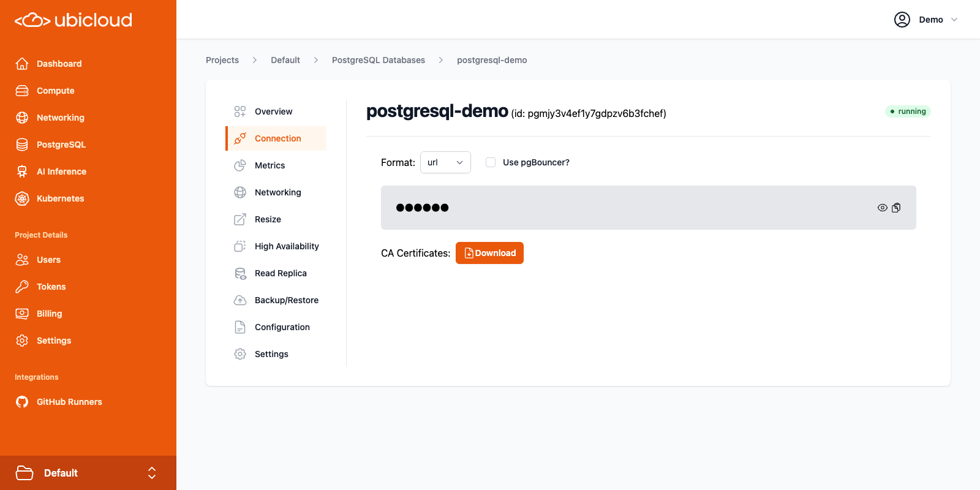Click the Networking globe icon in the orange sidebar
This screenshot has height=490, width=980.
tap(22, 118)
